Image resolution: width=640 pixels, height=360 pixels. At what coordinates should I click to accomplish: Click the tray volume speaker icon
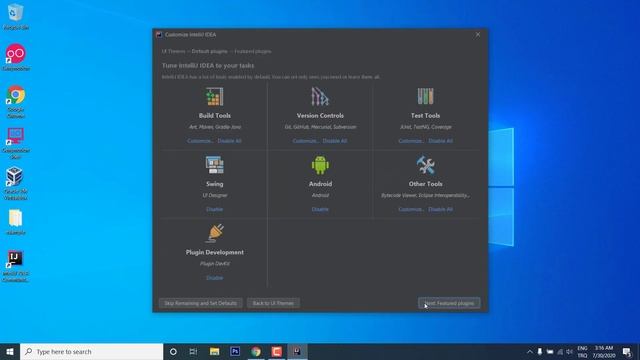point(569,351)
